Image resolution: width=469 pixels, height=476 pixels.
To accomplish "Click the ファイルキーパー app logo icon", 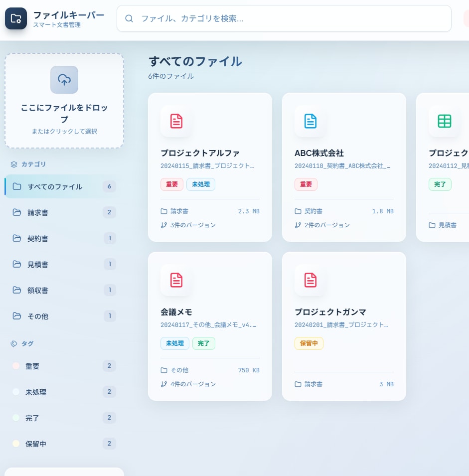I will pos(15,18).
